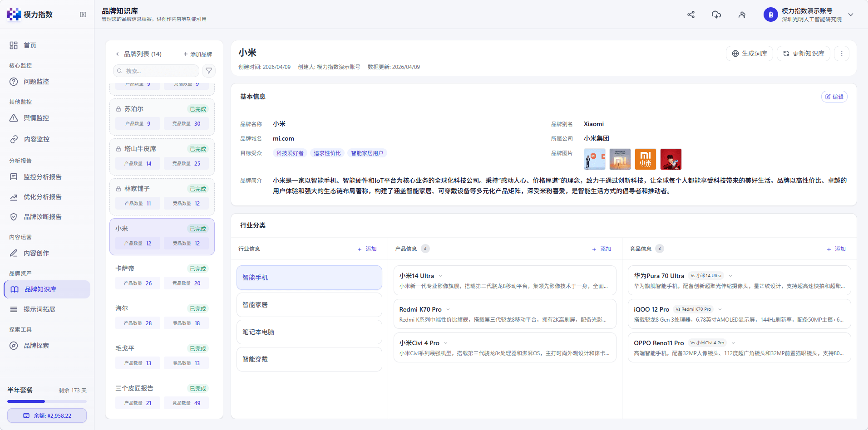Screen dimensions: 868x430
Task: Click the share icon in header
Action: [x=691, y=15]
